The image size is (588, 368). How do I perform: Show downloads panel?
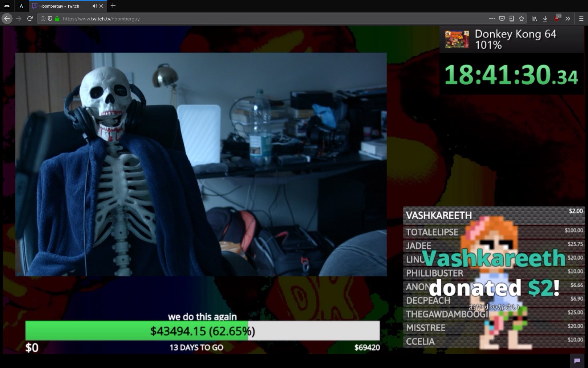click(545, 19)
